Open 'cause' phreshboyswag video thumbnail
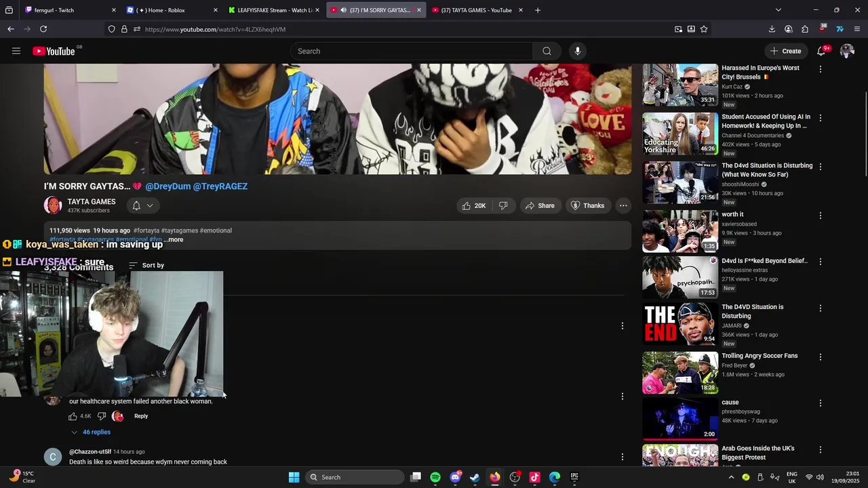 coord(680,419)
